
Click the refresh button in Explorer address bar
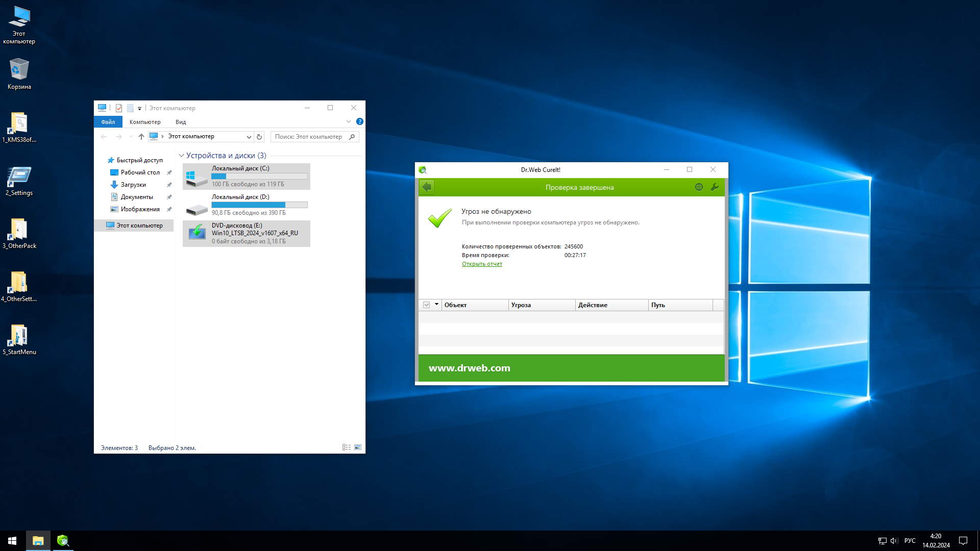(259, 137)
